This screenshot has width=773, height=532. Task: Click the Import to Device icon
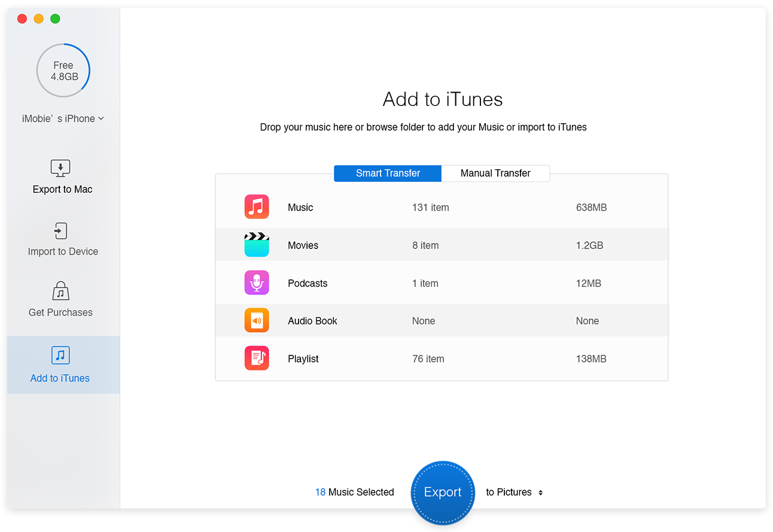(60, 231)
